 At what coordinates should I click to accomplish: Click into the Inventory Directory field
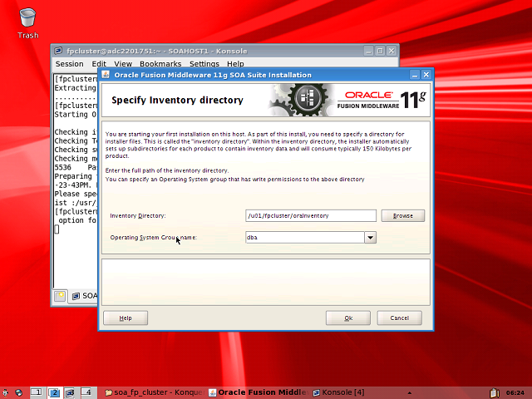click(311, 216)
